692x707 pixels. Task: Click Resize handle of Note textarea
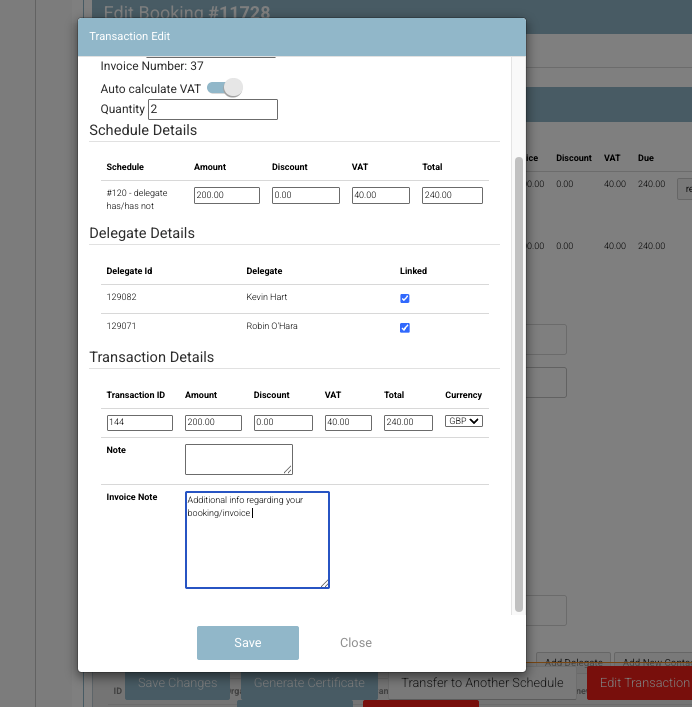click(288, 470)
